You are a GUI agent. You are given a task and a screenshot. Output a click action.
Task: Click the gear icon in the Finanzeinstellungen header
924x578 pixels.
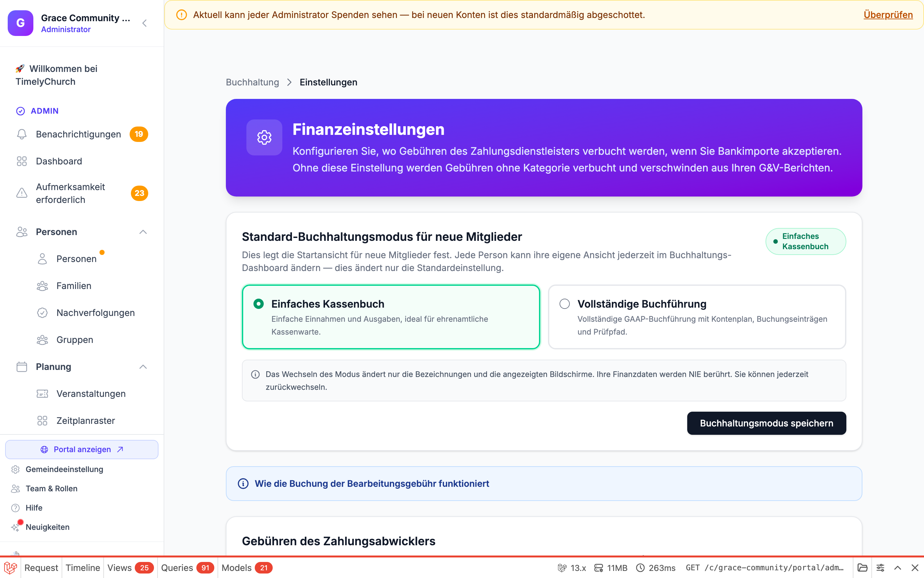tap(264, 137)
